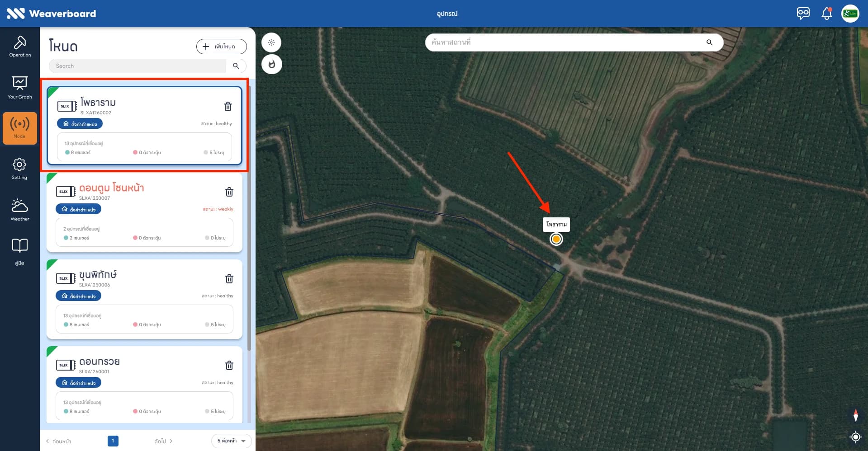Viewport: 868px width, 451px height.
Task: Click the สถานะ : weakly status text
Action: coord(218,209)
